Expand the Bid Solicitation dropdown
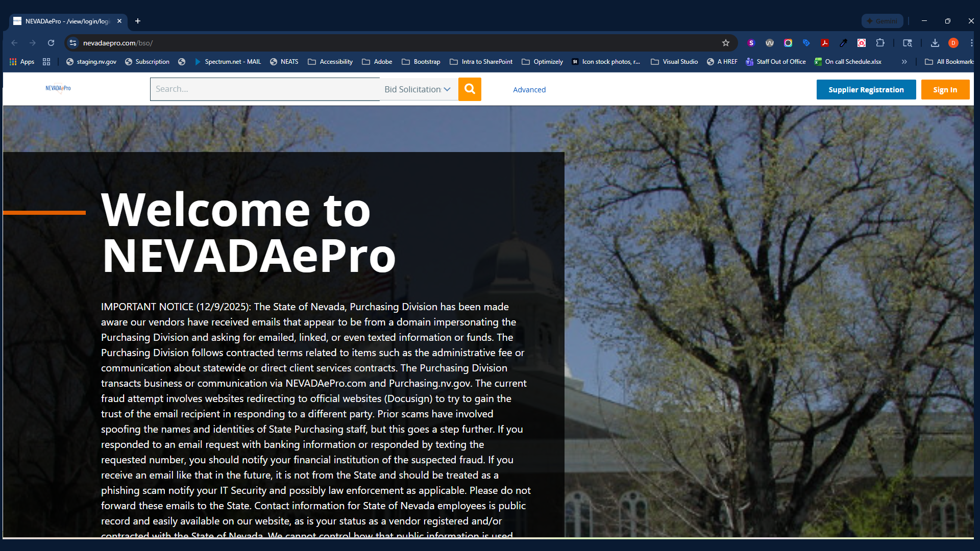Screen dimensions: 980x551 418,89
